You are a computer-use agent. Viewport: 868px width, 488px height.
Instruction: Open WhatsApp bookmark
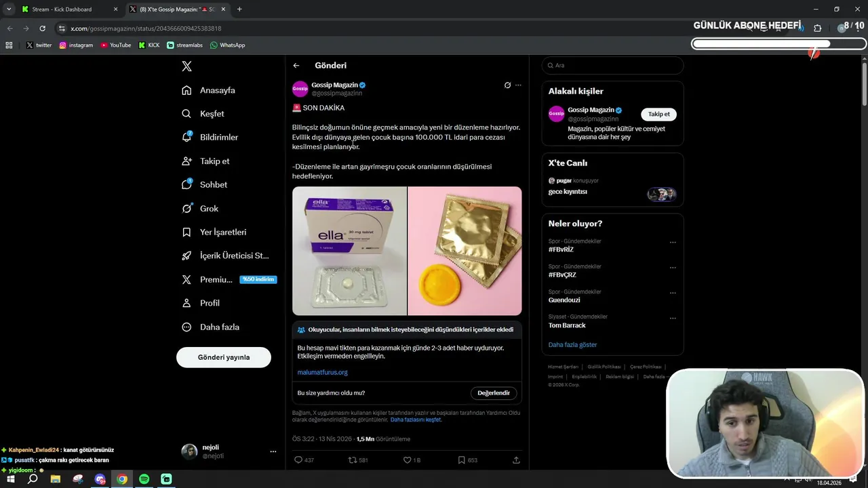227,45
